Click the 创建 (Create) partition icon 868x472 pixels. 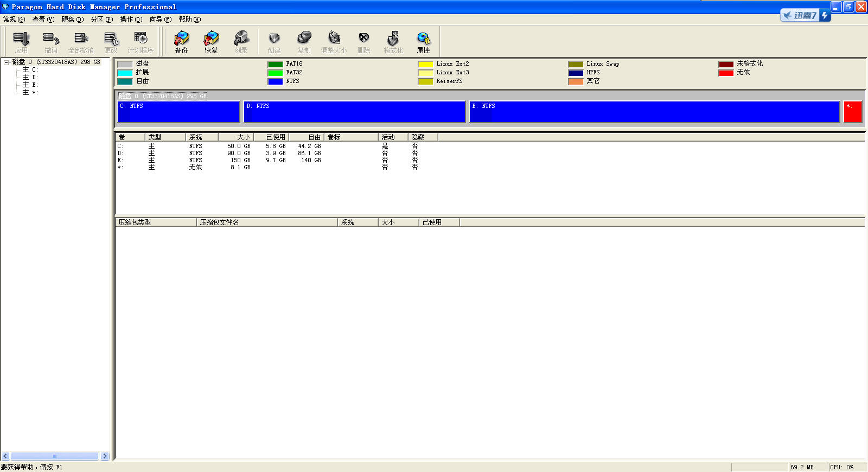coord(274,41)
